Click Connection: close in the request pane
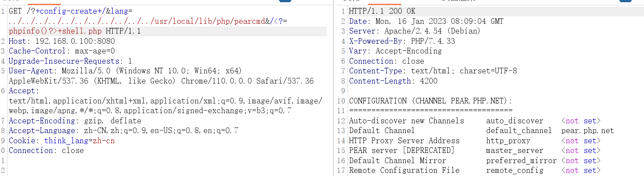The height and width of the screenshot is (176, 644). (46, 150)
